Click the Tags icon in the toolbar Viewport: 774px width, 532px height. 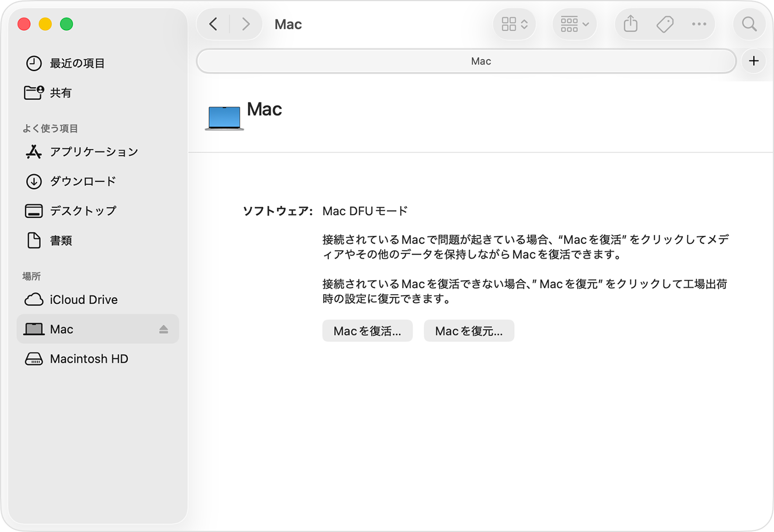pos(665,24)
